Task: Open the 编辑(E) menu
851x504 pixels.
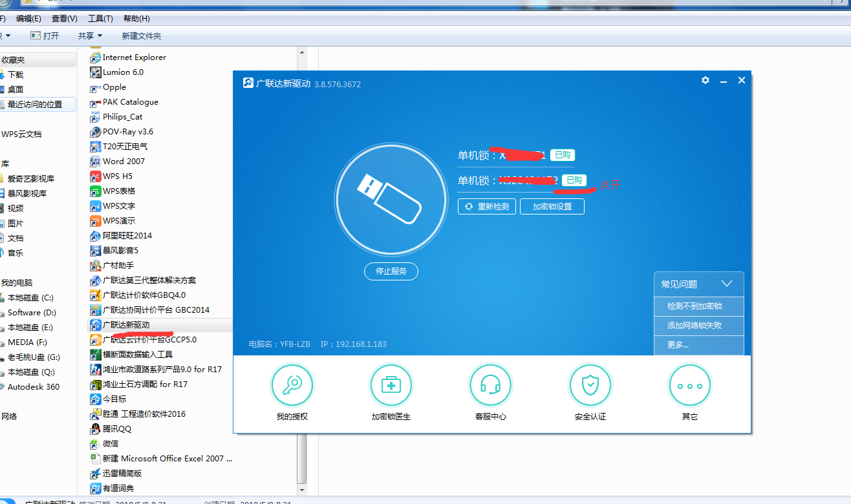Action: (x=28, y=19)
